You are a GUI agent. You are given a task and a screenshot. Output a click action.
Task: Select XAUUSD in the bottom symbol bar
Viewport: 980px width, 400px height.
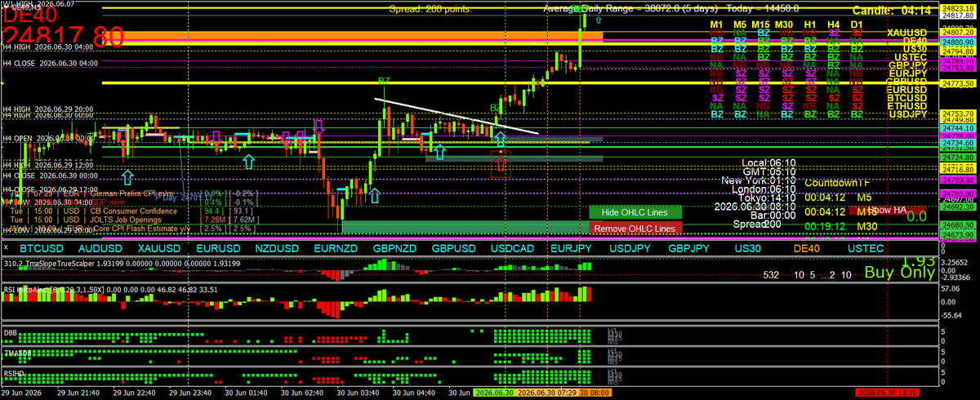click(158, 247)
